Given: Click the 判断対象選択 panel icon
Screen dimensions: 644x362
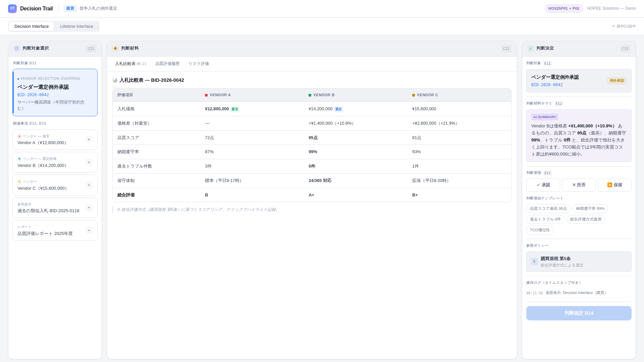Looking at the screenshot, I should (17, 49).
